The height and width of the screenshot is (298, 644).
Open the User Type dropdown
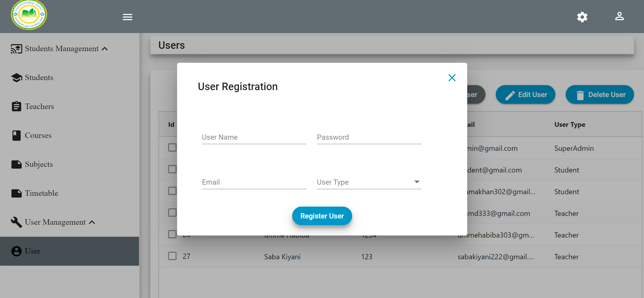coord(369,182)
